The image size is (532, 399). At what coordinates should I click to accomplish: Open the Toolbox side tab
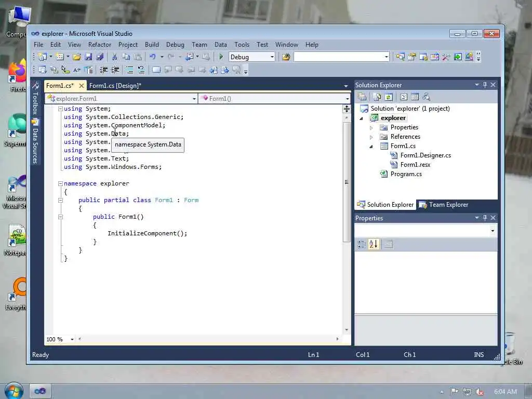coord(35,98)
